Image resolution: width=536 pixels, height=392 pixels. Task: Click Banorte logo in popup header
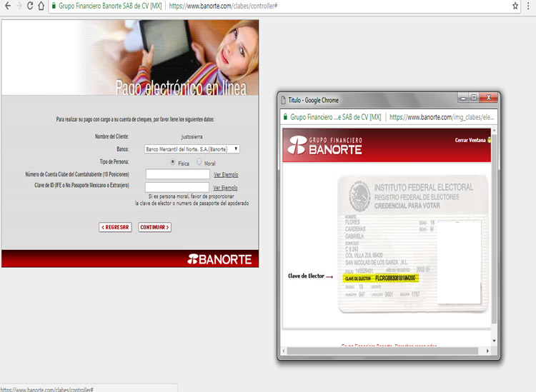(x=324, y=145)
